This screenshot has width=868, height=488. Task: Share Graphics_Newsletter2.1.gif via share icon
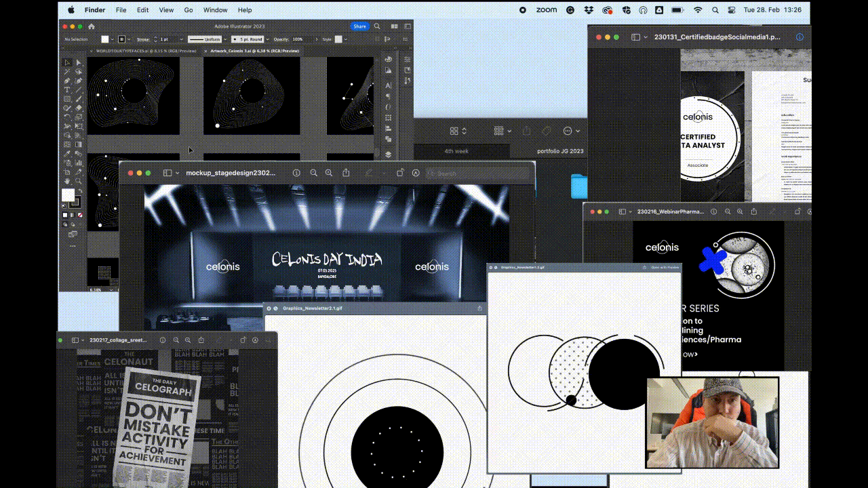(480, 308)
